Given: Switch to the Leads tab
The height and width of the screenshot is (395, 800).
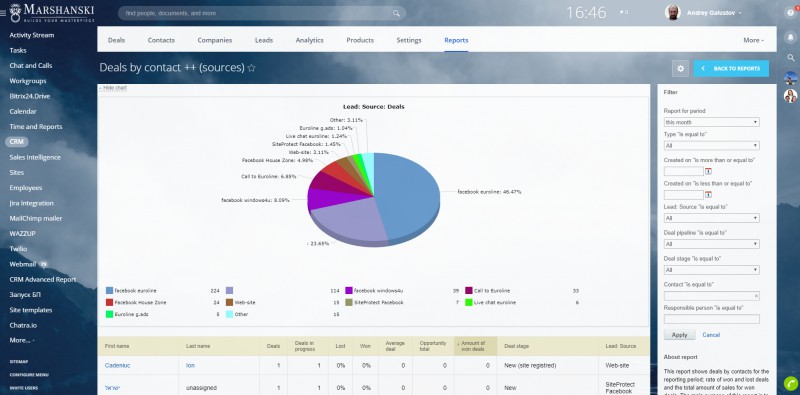Looking at the screenshot, I should tap(264, 40).
